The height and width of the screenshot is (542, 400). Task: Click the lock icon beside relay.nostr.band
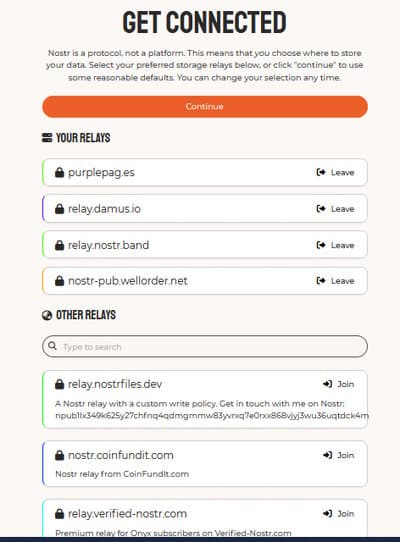[59, 245]
